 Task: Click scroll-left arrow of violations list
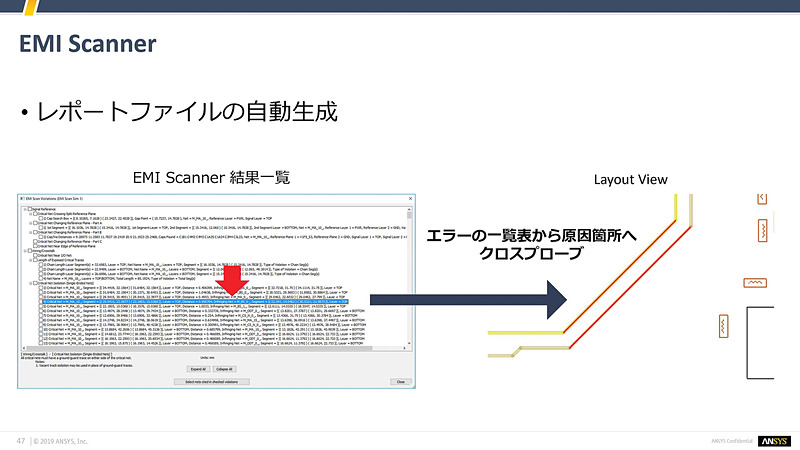[x=23, y=348]
